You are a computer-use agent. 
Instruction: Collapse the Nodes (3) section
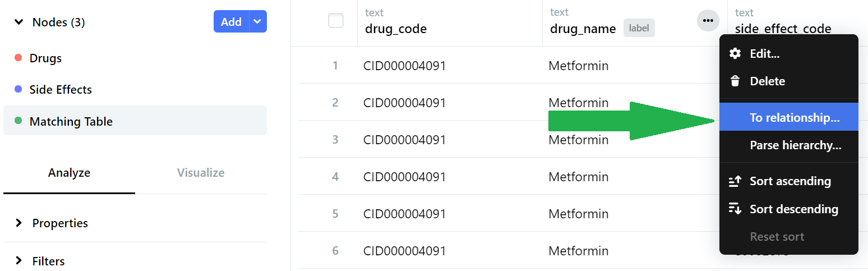19,22
